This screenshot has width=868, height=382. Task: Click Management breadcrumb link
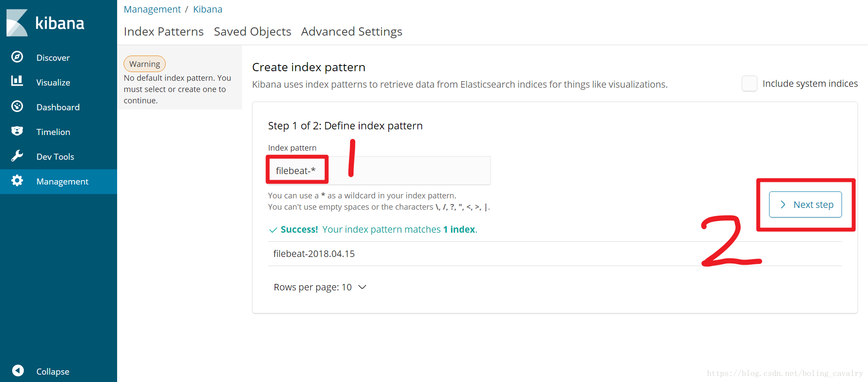[x=152, y=10]
